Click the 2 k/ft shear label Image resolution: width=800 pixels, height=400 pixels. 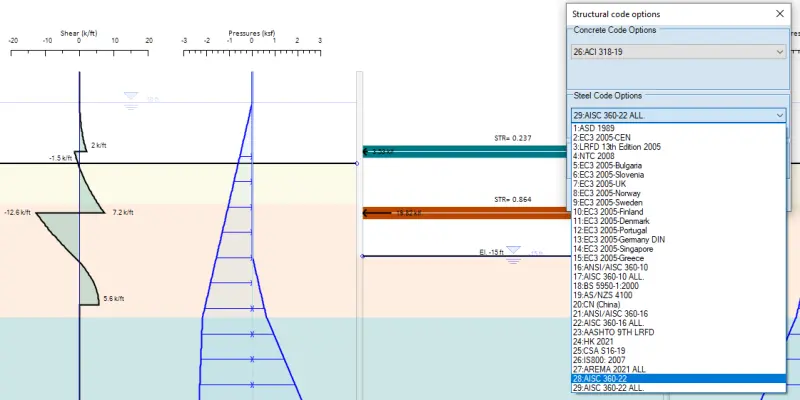click(x=99, y=145)
